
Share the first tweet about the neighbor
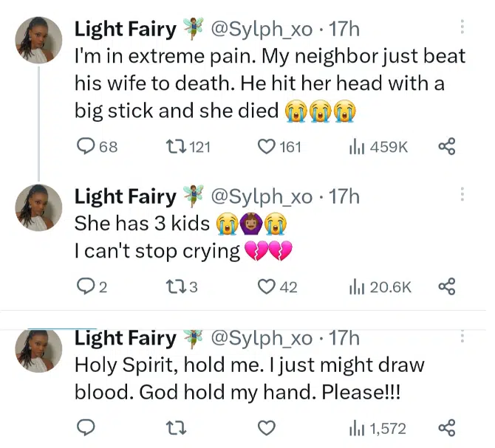[x=446, y=147]
